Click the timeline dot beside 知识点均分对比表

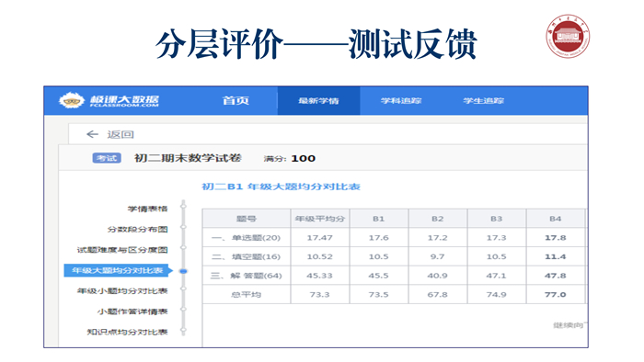(x=184, y=330)
